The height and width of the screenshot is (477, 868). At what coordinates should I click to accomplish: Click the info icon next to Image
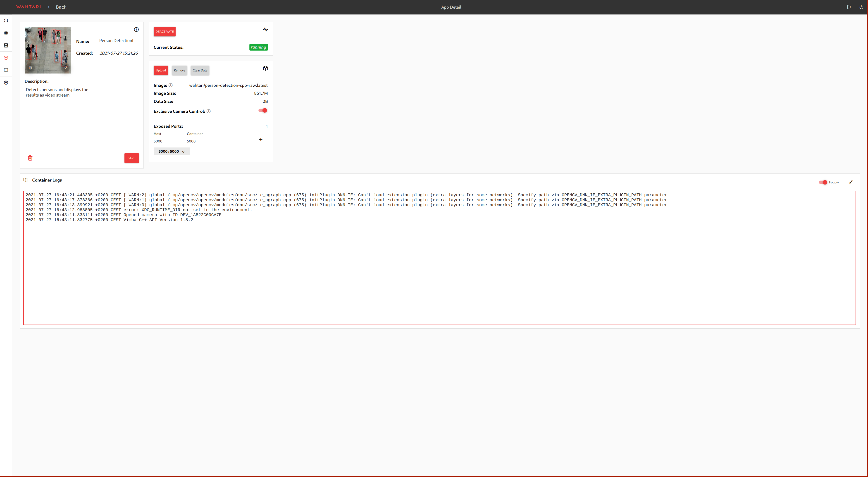pyautogui.click(x=171, y=85)
